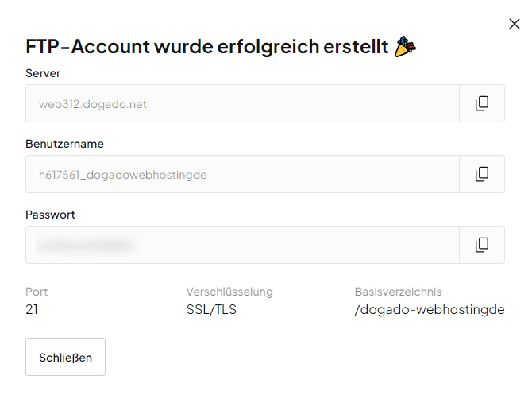Click the port number 21
The image size is (532, 395).
coord(32,309)
